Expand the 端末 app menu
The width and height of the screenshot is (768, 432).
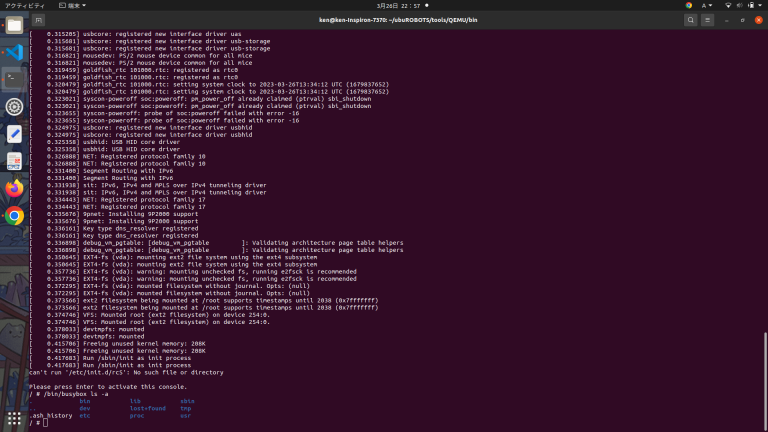click(x=74, y=5)
